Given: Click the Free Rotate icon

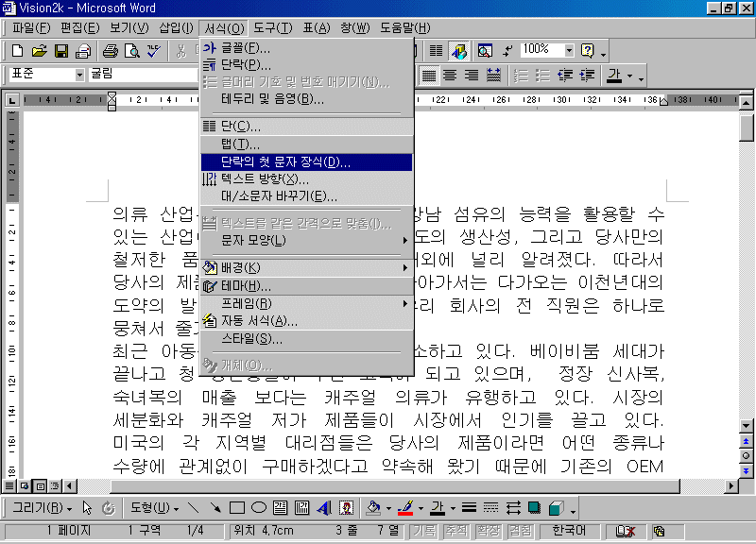Looking at the screenshot, I should (x=109, y=508).
